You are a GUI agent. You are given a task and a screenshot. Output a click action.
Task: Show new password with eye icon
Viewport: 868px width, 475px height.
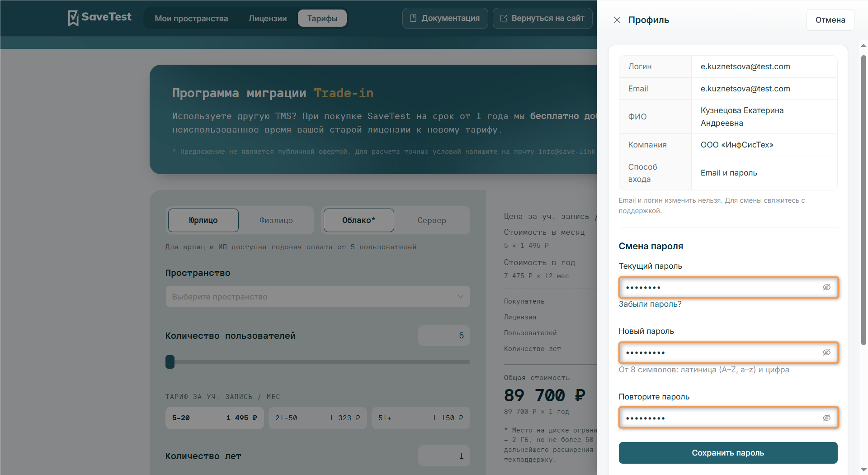(x=826, y=352)
